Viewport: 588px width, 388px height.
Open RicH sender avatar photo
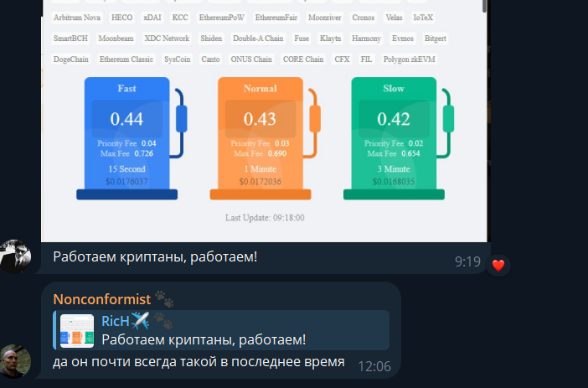click(x=15, y=256)
